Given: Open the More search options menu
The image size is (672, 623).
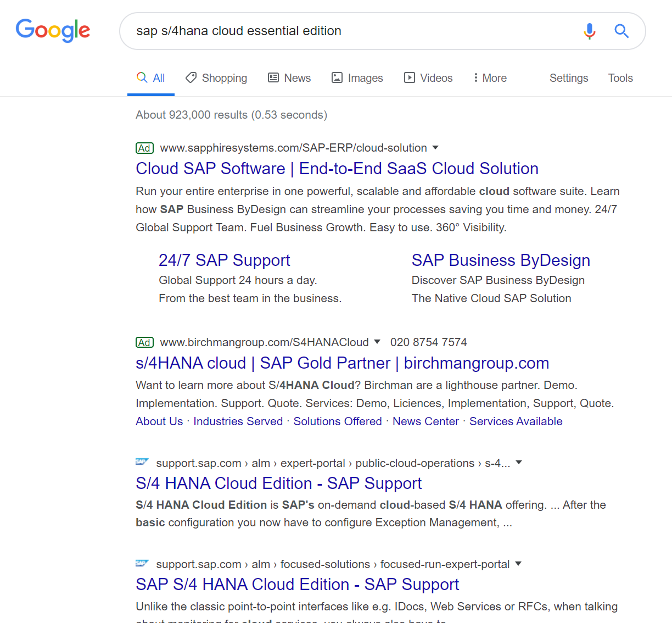Looking at the screenshot, I should [x=490, y=78].
